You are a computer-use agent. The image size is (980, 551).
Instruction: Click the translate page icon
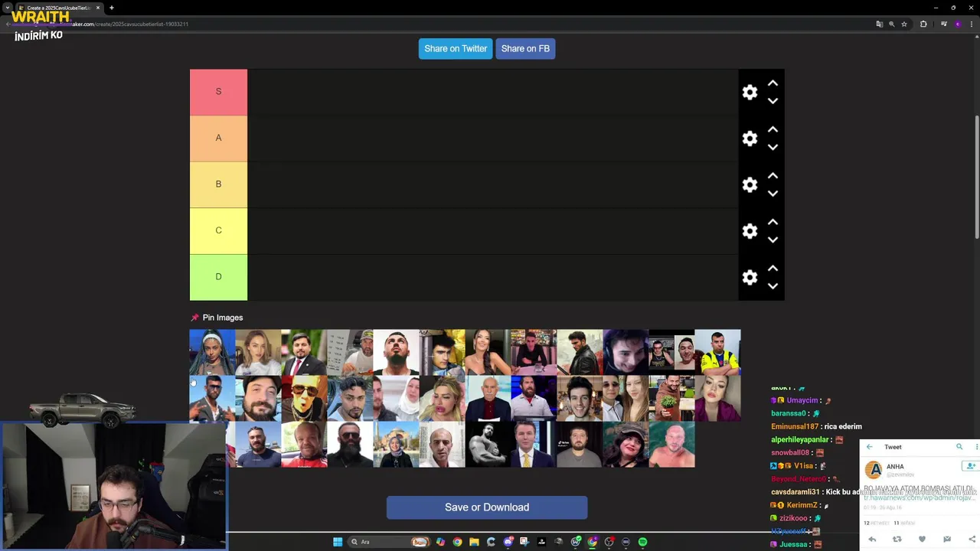[879, 24]
